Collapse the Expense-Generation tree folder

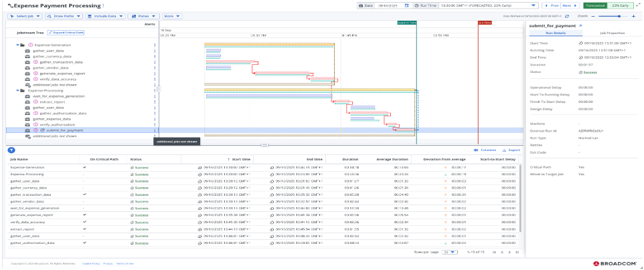(x=17, y=45)
